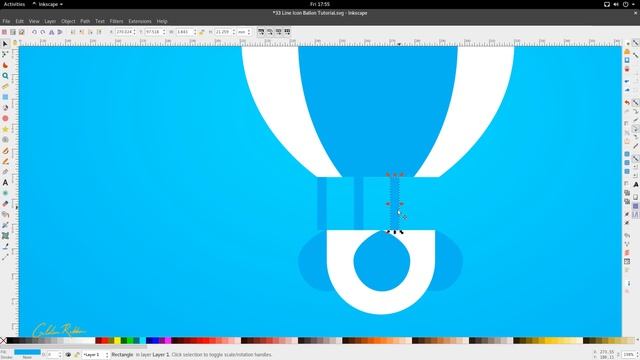
Task: Select the Spiral tool
Action: 5,140
